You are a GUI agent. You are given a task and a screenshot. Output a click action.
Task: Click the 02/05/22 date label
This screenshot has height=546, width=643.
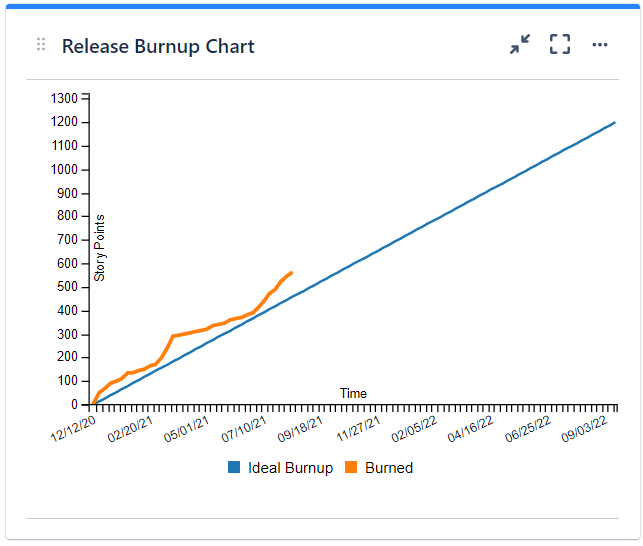(414, 429)
